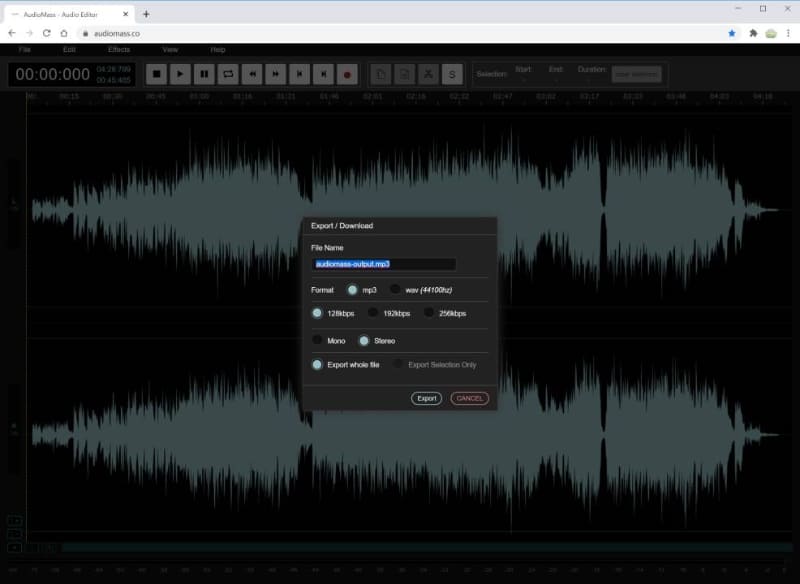Switch export output to Mono
The width and height of the screenshot is (800, 584).
[317, 340]
